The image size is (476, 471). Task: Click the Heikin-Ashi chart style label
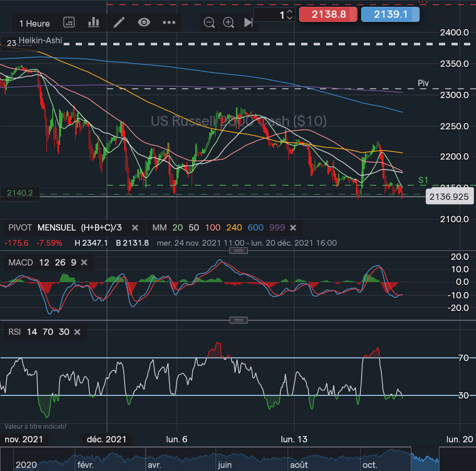tap(40, 40)
